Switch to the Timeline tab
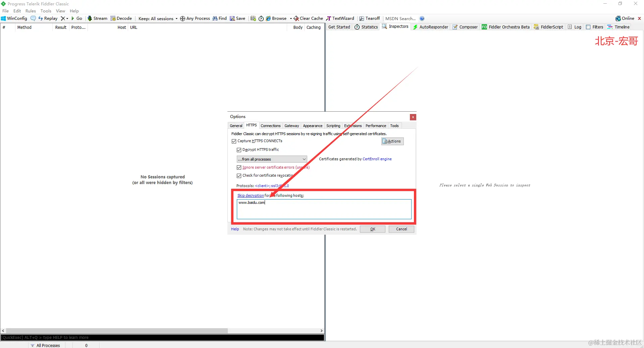Screen dimensions: 644x348 click(x=618, y=27)
